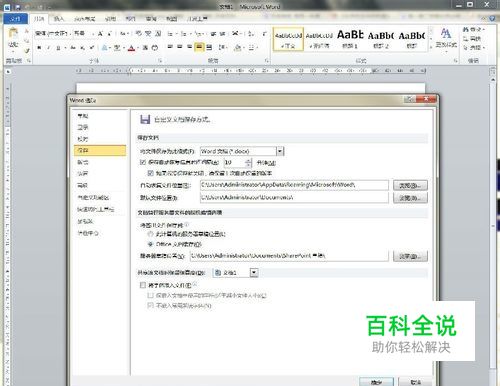Image resolution: width=500 pixels, height=386 pixels.
Task: Switch to the Insert (插入) ribbon tab
Action: [x=59, y=19]
